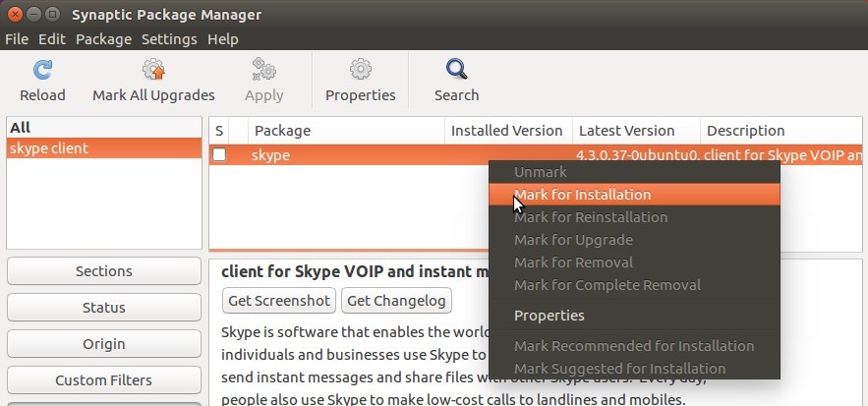Switch to Origin filter view
The width and height of the screenshot is (868, 406).
(x=104, y=344)
